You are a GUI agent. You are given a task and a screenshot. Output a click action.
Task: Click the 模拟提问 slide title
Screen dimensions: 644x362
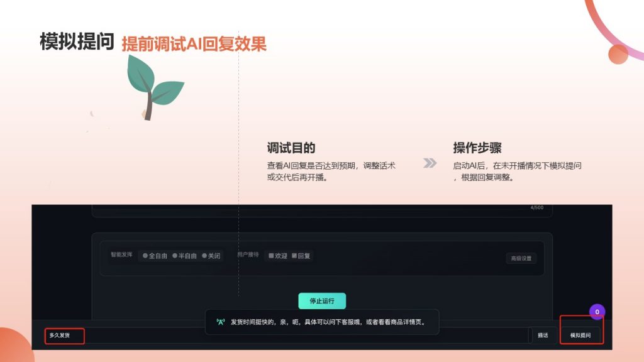[76, 42]
